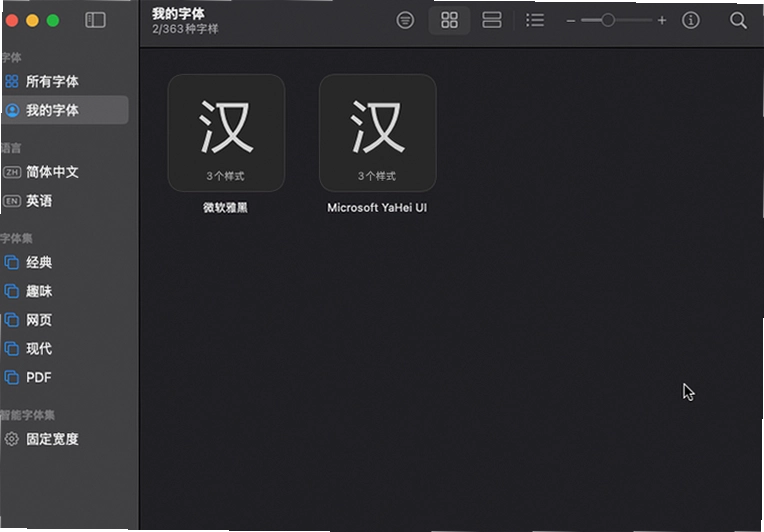Select 所有字体 in the sidebar
The height and width of the screenshot is (532, 764).
click(65, 81)
